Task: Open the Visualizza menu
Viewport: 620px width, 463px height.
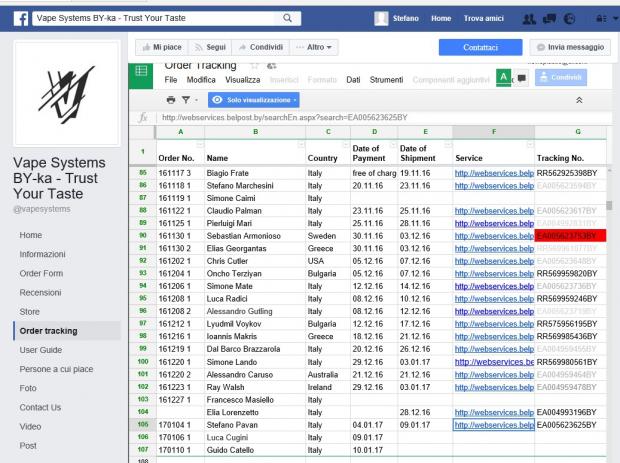Action: coord(243,80)
